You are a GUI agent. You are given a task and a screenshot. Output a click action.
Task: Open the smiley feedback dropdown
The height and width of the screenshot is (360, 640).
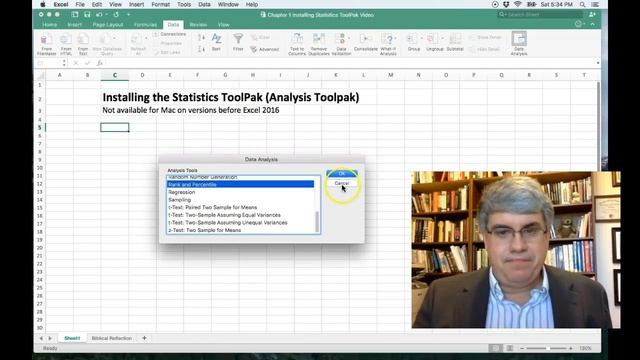pyautogui.click(x=579, y=24)
